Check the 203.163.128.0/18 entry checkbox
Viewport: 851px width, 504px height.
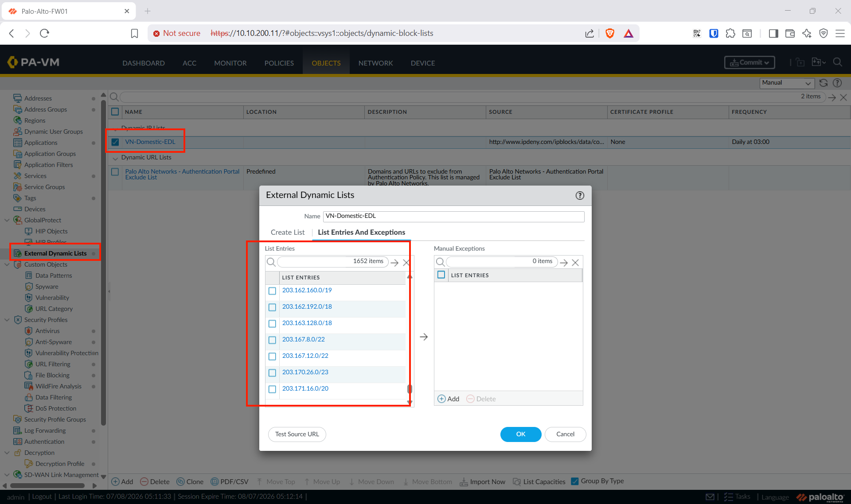coord(272,324)
